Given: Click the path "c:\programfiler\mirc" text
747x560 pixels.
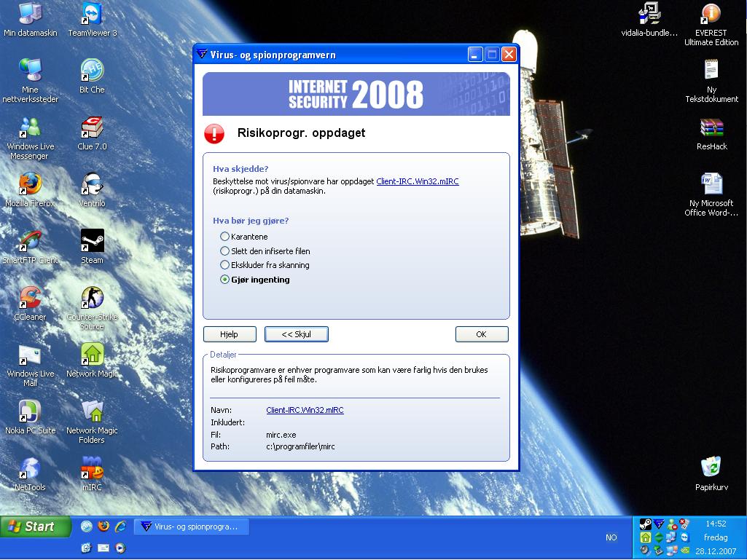Looking at the screenshot, I should 300,446.
